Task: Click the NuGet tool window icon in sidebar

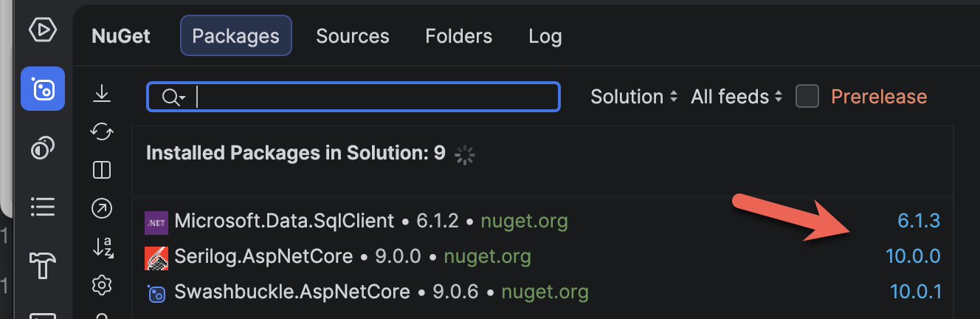Action: coord(42,89)
